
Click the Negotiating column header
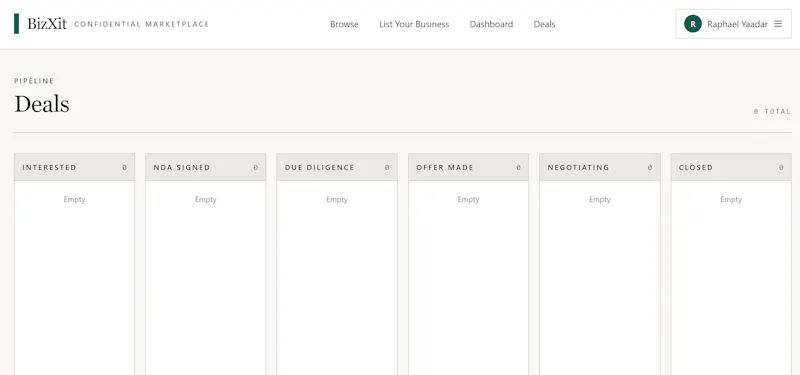(599, 167)
